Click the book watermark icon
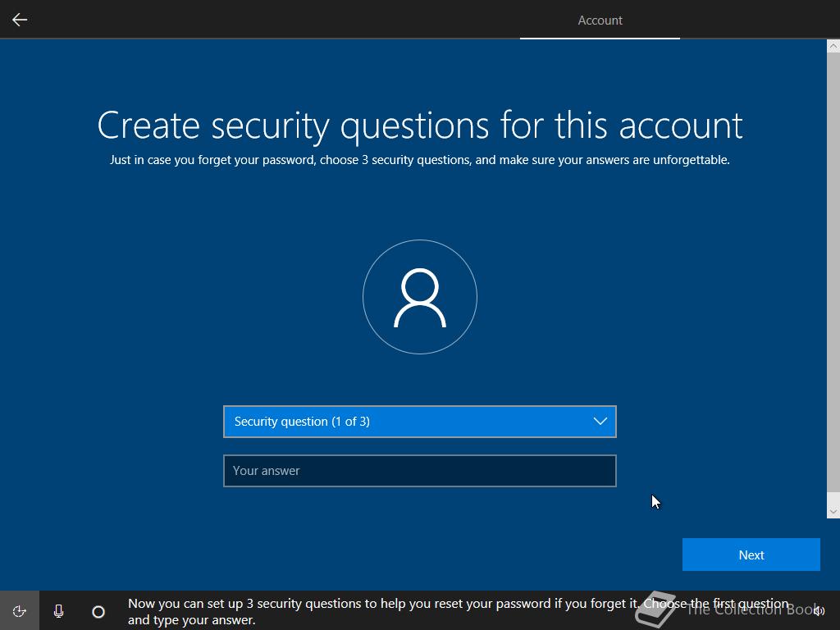 click(x=655, y=609)
